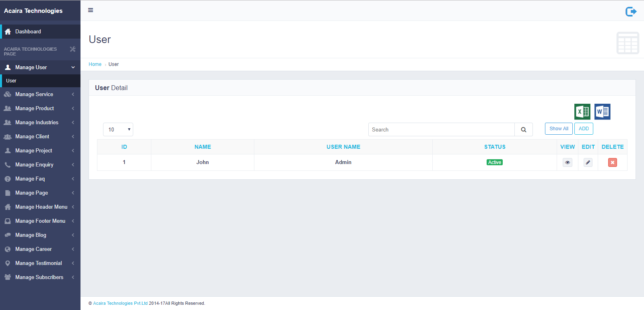Open the rows-per-page dropdown showing 10
644x310 pixels.
(x=118, y=129)
